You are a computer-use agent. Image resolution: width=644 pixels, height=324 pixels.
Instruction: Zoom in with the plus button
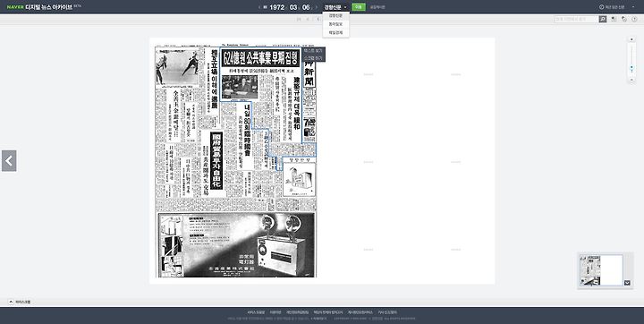pos(631,39)
